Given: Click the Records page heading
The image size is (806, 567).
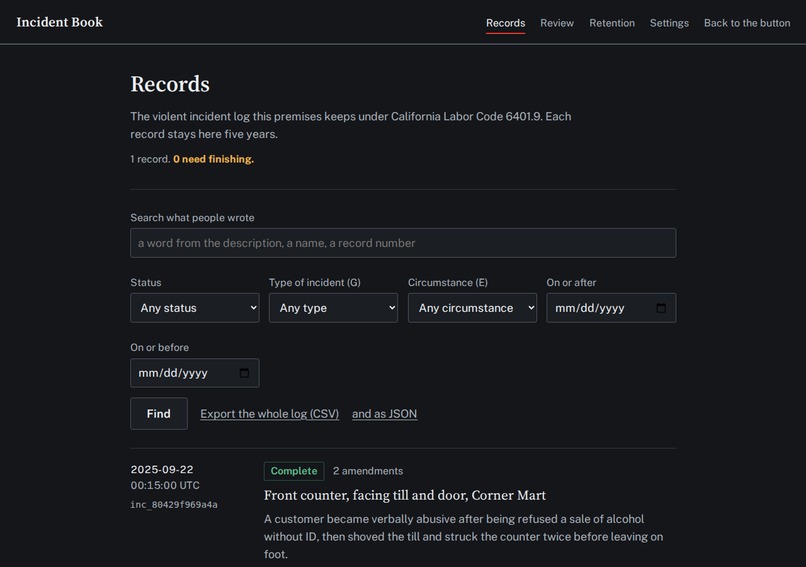Looking at the screenshot, I should pos(170,84).
